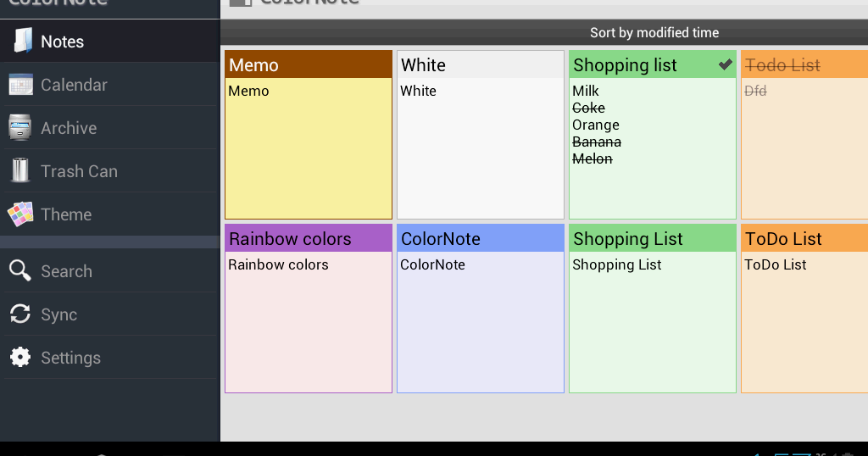Viewport: 868px width, 456px height.
Task: Select the Archive menu label
Action: [69, 128]
